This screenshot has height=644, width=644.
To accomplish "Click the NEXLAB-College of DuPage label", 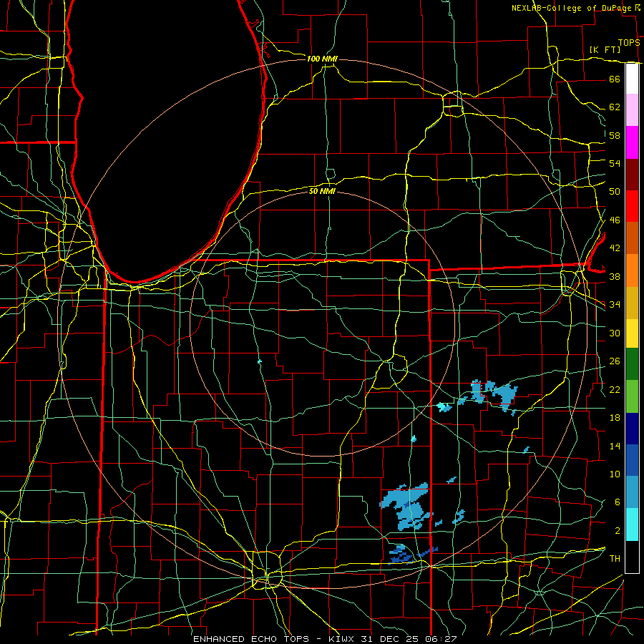I will tap(572, 8).
